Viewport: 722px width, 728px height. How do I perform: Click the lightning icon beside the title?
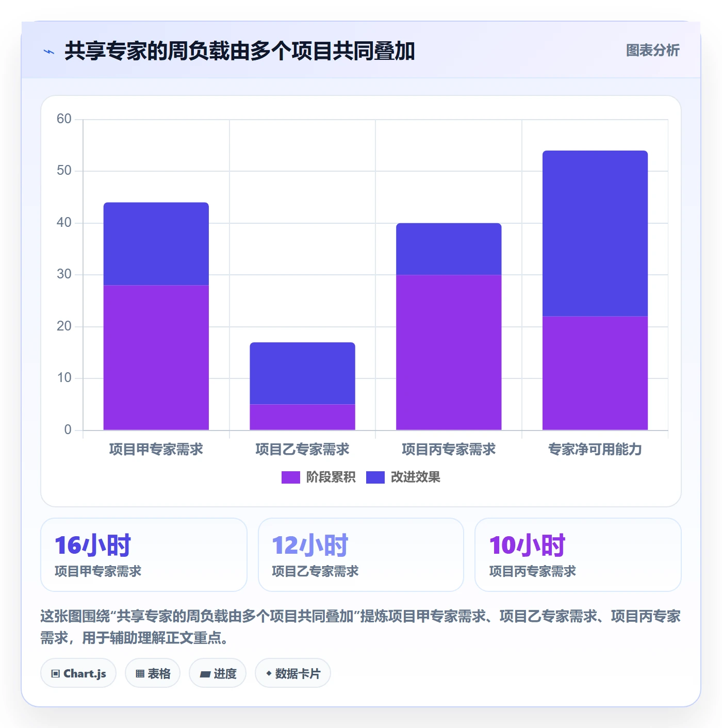point(49,52)
